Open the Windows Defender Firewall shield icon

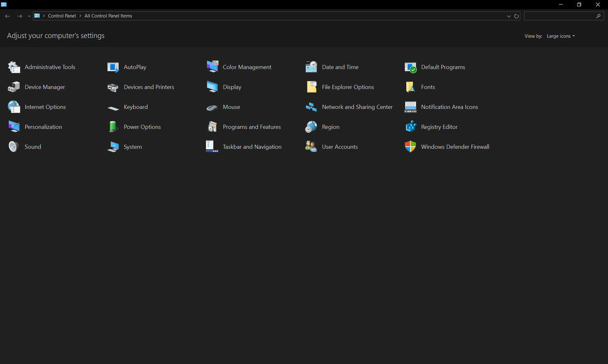[x=410, y=147]
